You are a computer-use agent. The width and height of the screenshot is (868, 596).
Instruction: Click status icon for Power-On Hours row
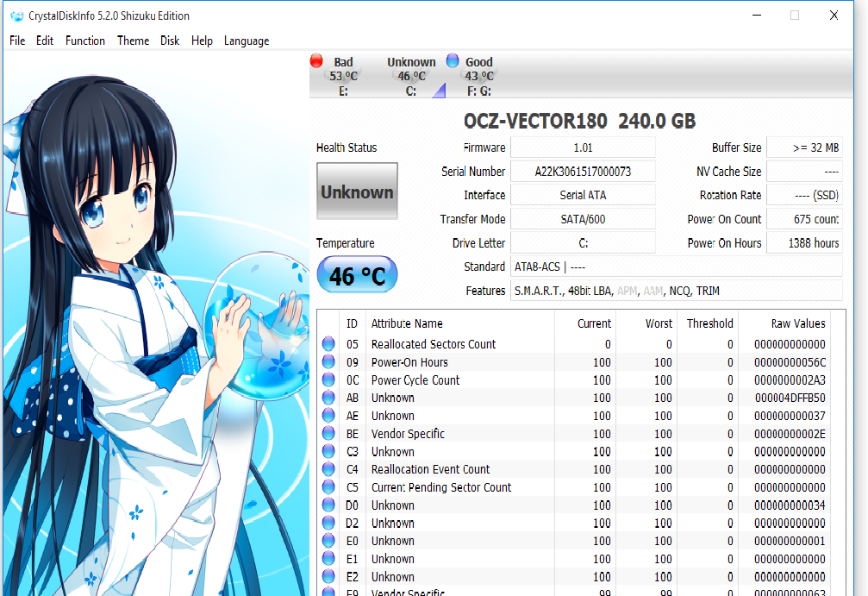click(328, 361)
